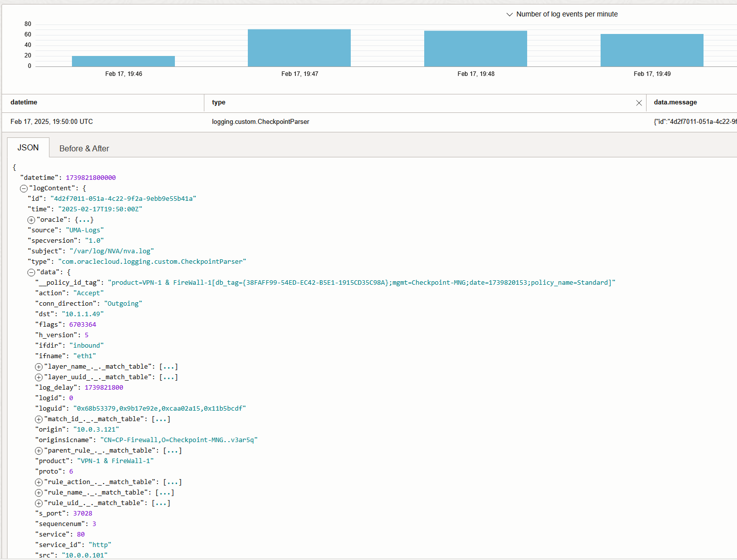This screenshot has height=560, width=737.
Task: Expand layer_uuid match_table node
Action: [x=38, y=377]
